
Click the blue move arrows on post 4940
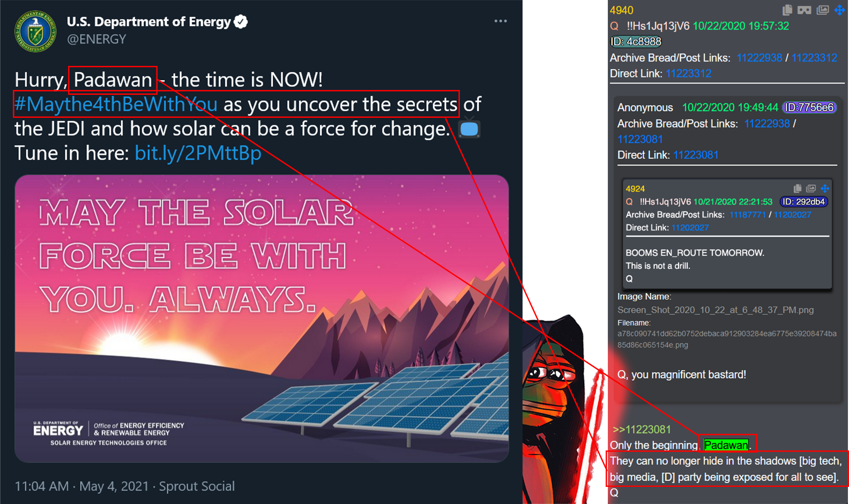pos(839,10)
